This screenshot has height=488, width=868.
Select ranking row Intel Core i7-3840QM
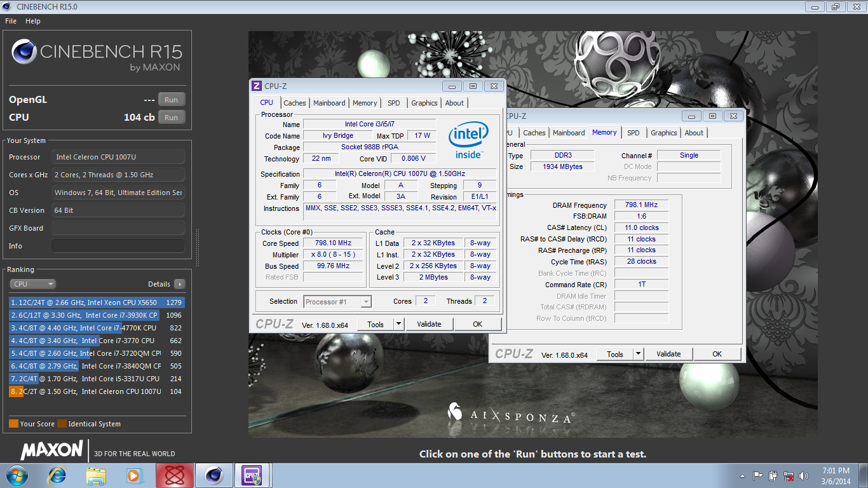97,366
